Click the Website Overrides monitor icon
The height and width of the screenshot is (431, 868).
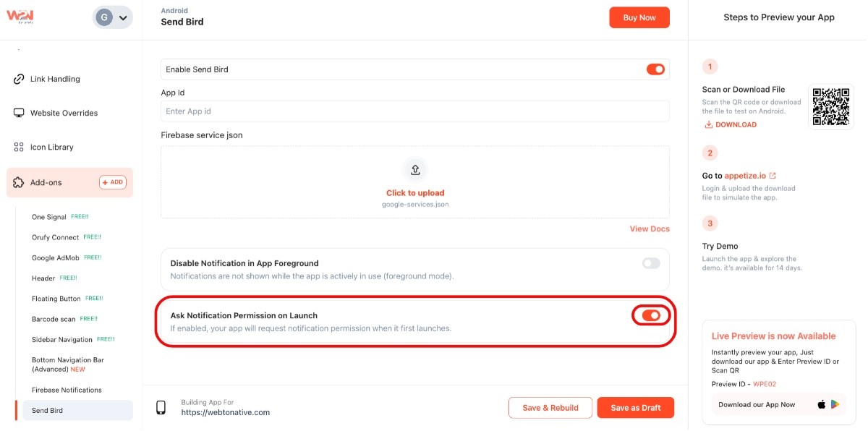point(19,113)
